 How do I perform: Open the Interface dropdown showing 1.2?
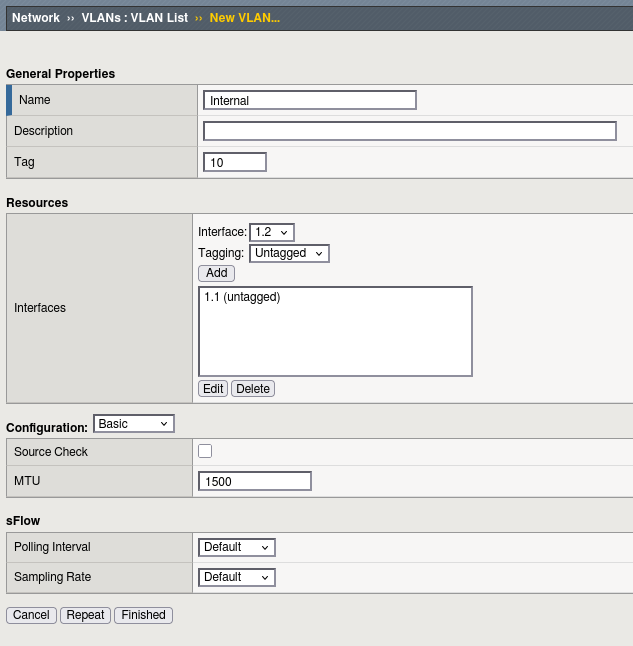pyautogui.click(x=272, y=232)
